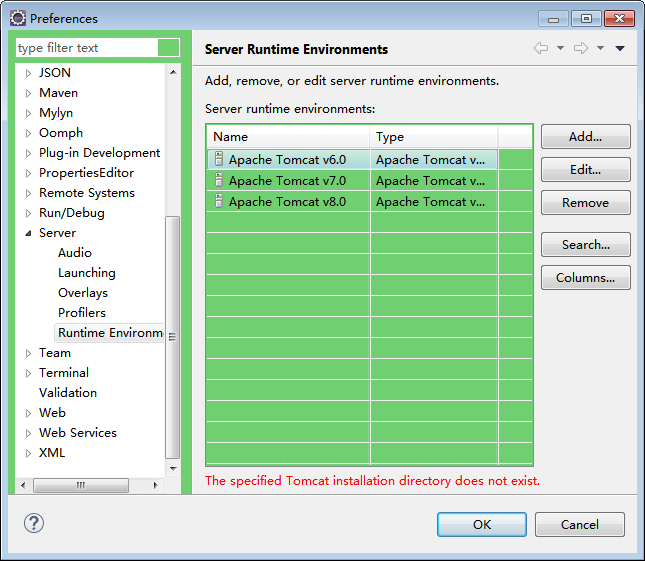Click Type cell of Tomcat v7.0 row

434,180
